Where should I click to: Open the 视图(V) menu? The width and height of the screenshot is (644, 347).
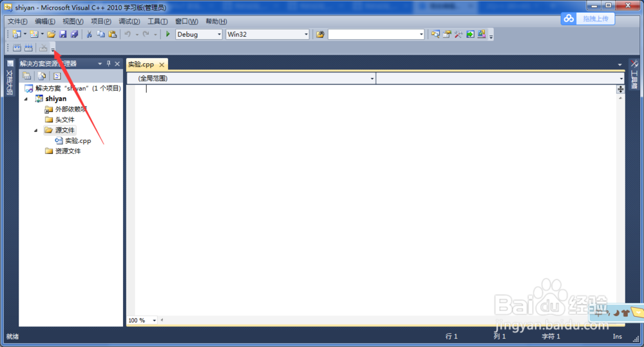coord(73,21)
